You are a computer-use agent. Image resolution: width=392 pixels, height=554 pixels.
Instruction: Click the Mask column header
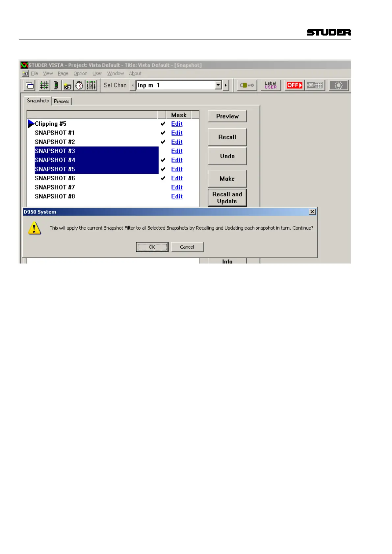coord(179,115)
